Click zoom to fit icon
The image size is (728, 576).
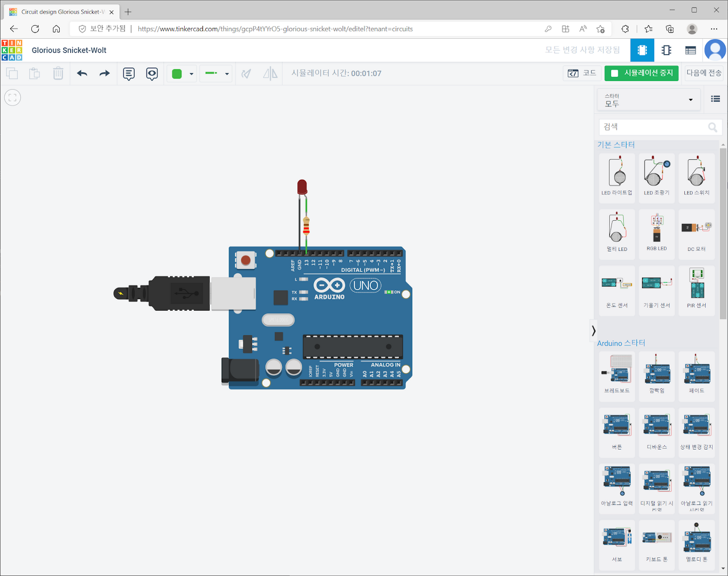tap(13, 98)
